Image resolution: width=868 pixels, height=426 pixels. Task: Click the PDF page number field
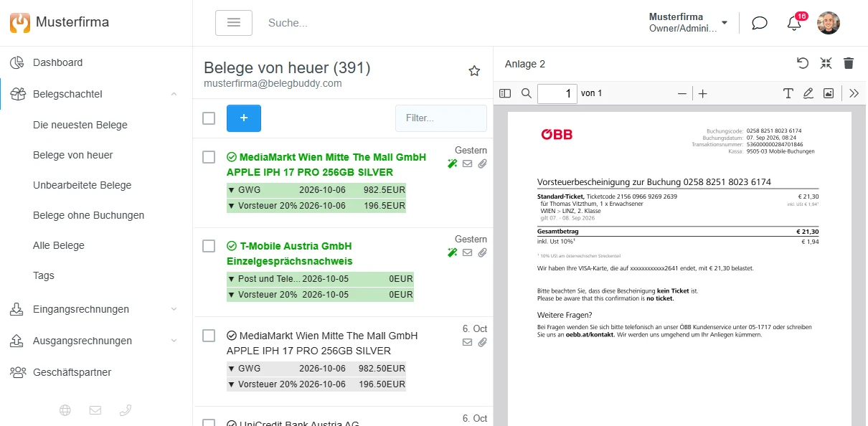click(557, 93)
